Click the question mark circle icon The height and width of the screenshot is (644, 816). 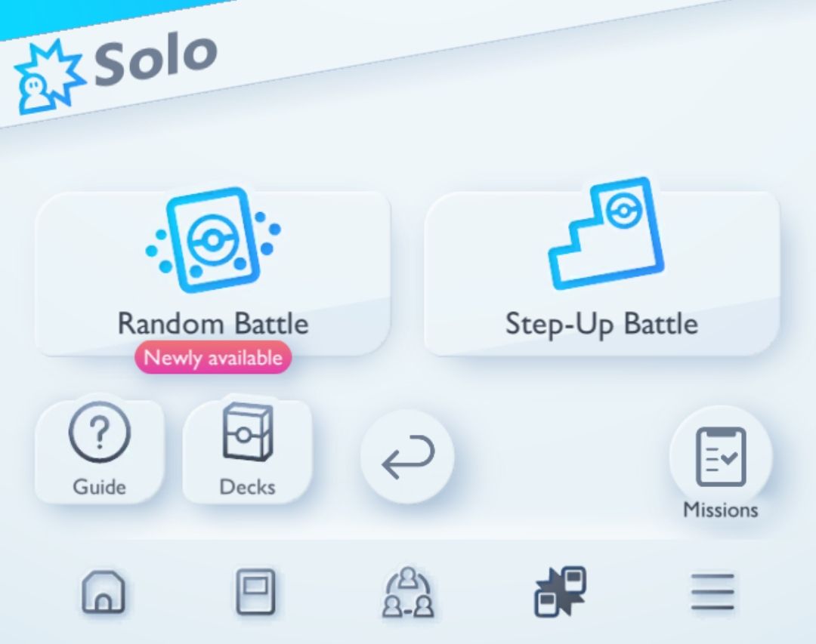[x=100, y=432]
